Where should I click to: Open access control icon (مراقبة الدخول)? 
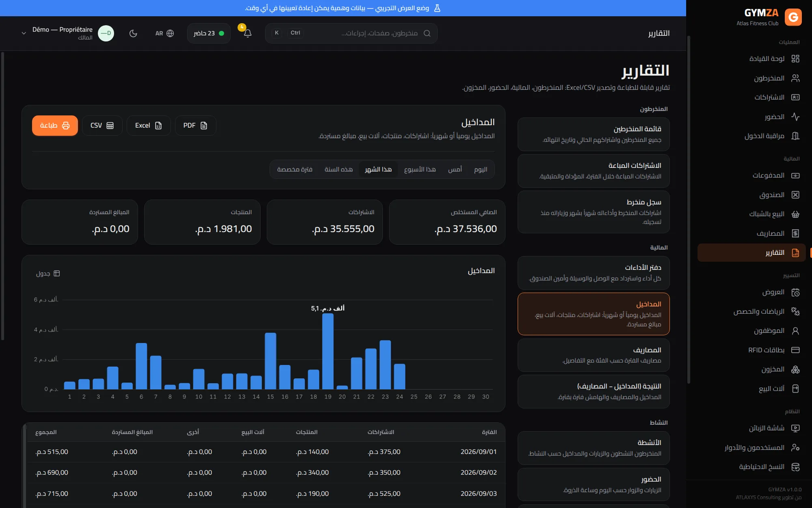click(x=795, y=136)
